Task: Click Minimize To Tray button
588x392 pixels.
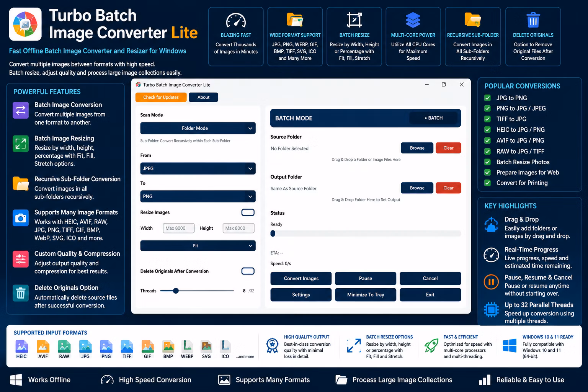Action: pyautogui.click(x=366, y=295)
